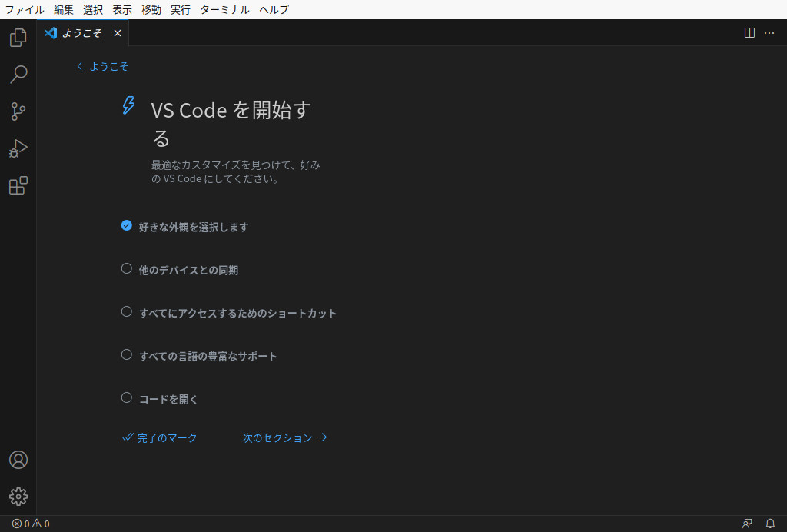The height and width of the screenshot is (532, 787).
Task: Open the 表示 menu
Action: tap(122, 9)
